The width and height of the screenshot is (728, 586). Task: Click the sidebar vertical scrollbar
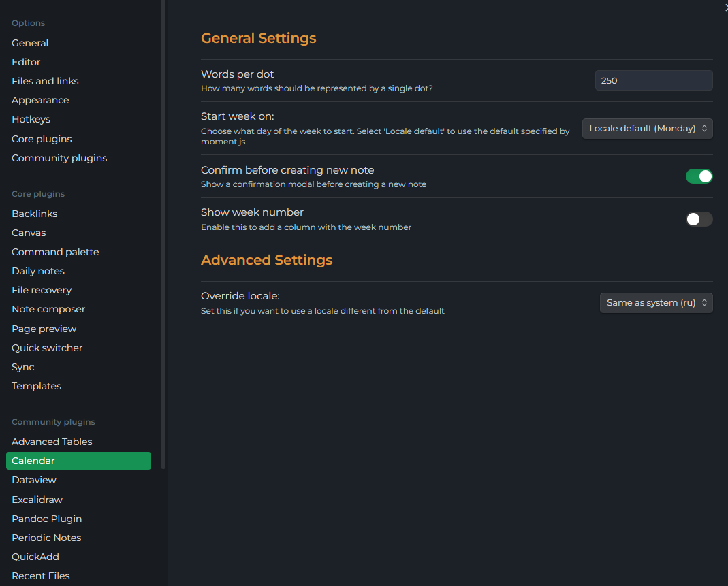(x=163, y=234)
